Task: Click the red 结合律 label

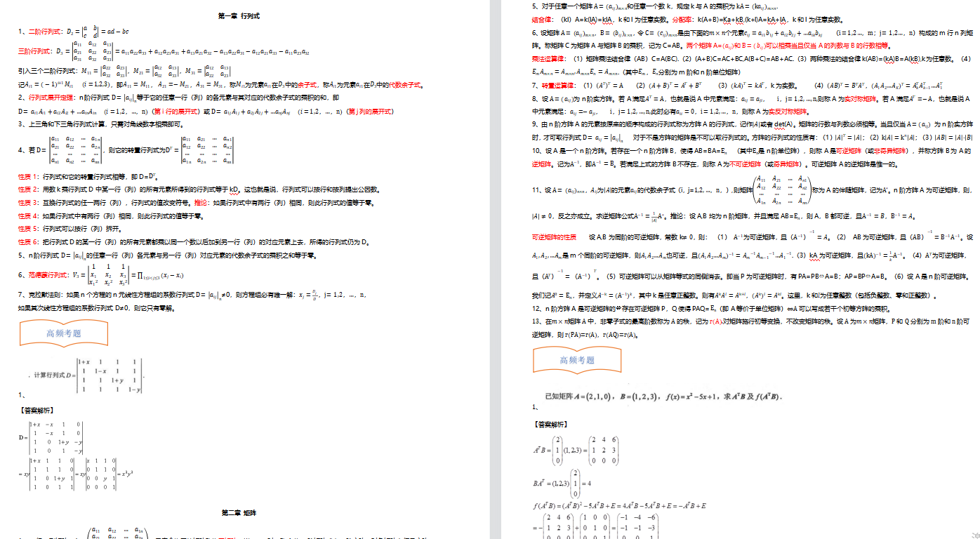Action: [541, 20]
